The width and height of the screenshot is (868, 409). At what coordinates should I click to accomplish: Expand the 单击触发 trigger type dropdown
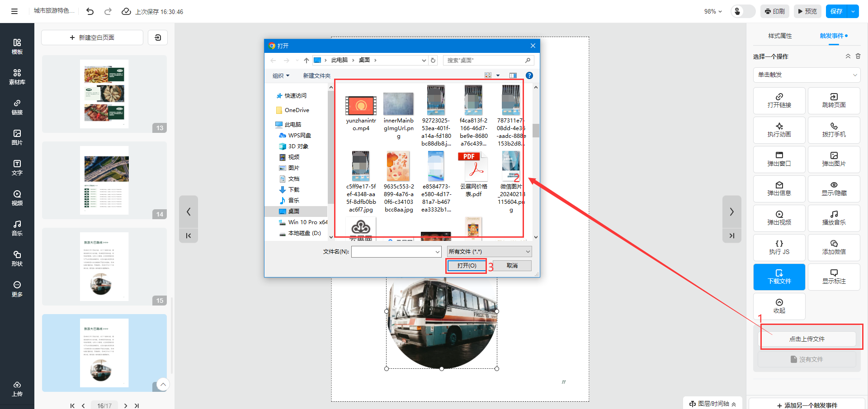pyautogui.click(x=807, y=75)
